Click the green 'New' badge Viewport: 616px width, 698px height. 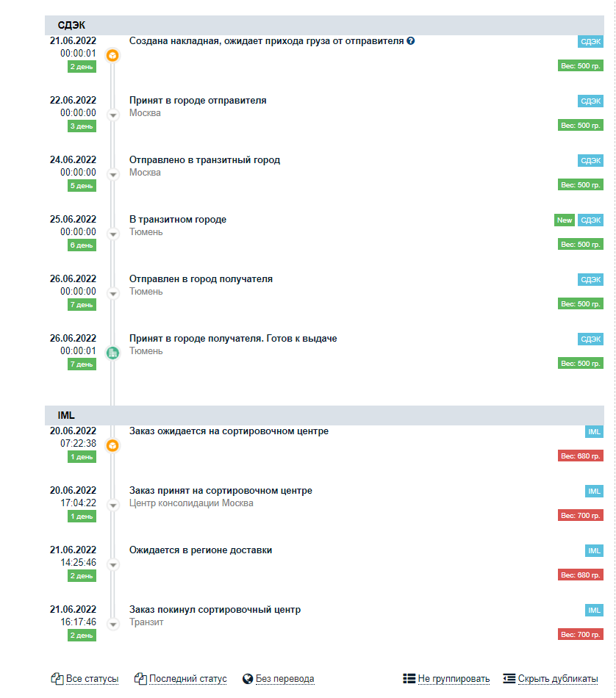click(x=565, y=220)
